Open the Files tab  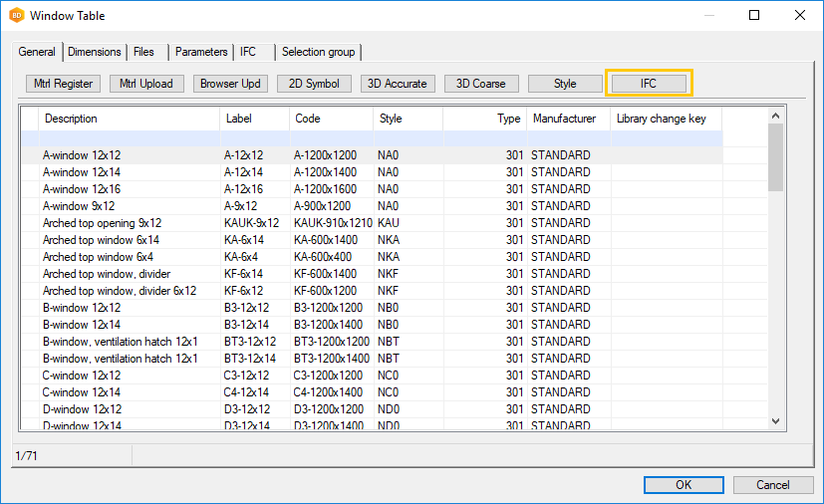tap(143, 52)
